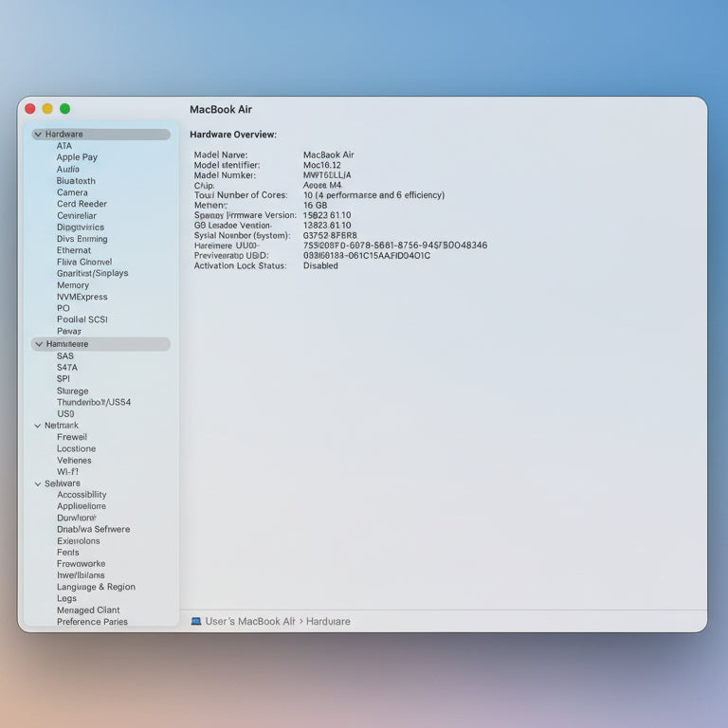
Task: Select Accossibility in the sidebar
Action: click(x=82, y=495)
